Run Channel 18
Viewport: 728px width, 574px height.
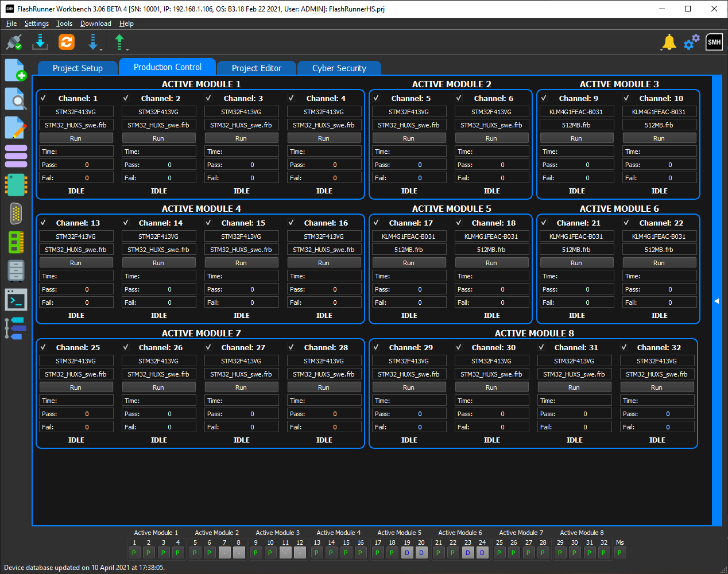pyautogui.click(x=491, y=263)
